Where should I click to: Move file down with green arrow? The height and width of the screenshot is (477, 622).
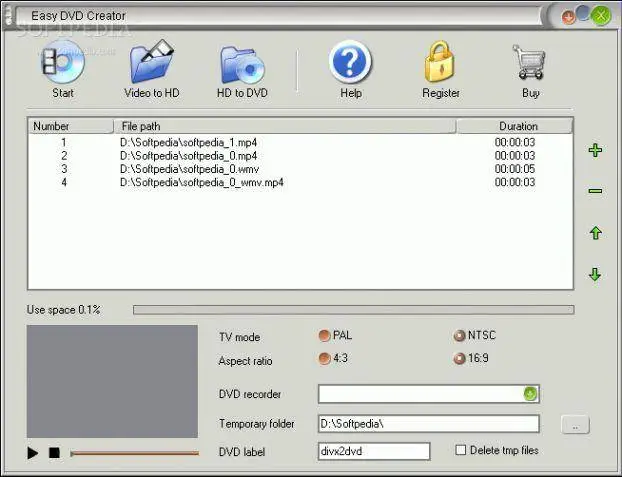point(595,274)
